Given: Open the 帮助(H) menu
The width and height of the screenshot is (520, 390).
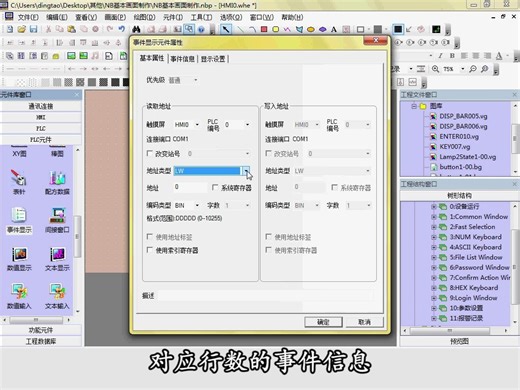Looking at the screenshot, I should click(292, 17).
